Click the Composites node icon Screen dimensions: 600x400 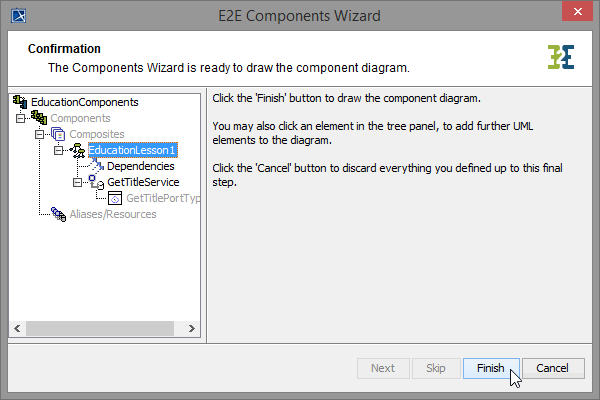pyautogui.click(x=57, y=134)
